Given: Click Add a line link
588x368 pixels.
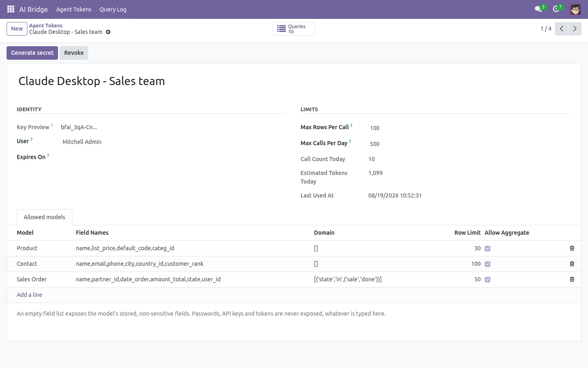Looking at the screenshot, I should pyautogui.click(x=29, y=295).
